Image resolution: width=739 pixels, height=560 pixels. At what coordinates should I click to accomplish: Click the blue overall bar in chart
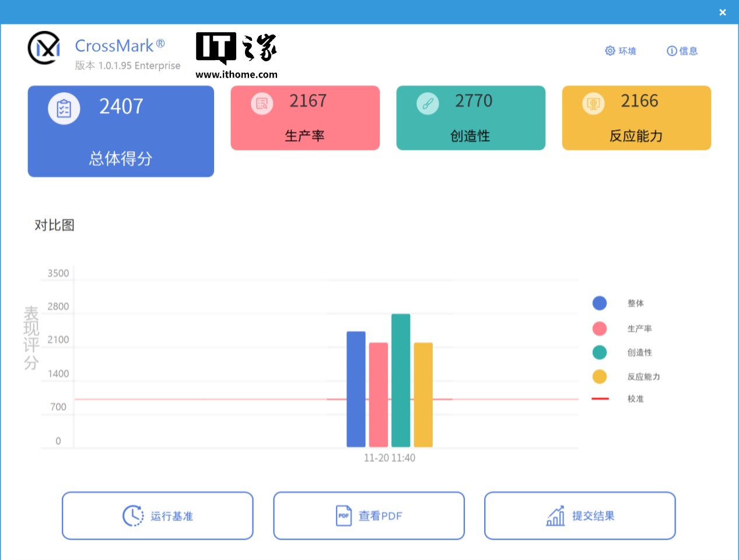(x=356, y=389)
